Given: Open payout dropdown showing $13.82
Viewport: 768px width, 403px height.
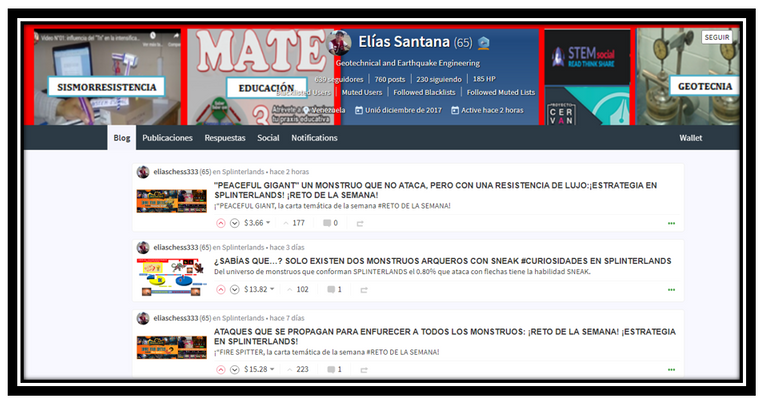Looking at the screenshot, I should pos(259,289).
